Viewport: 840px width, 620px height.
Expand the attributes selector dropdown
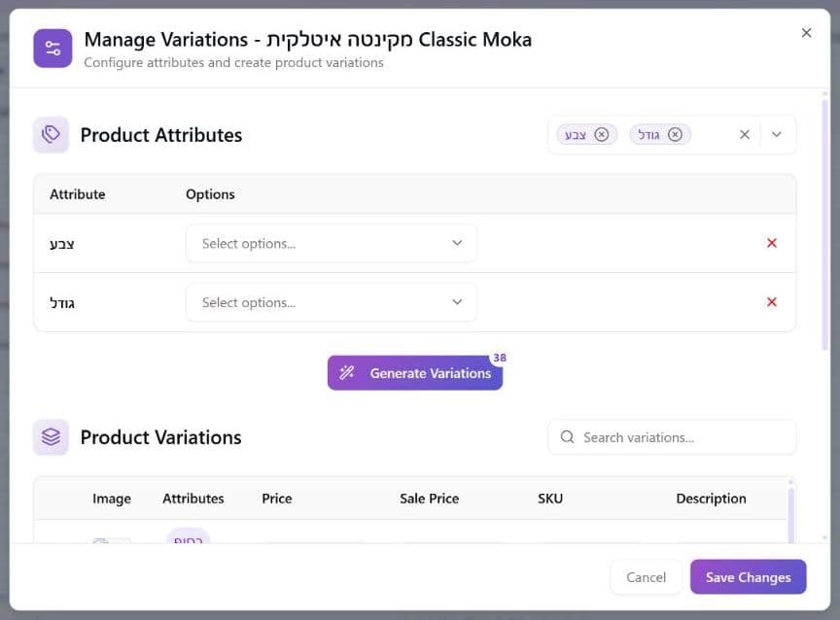(x=776, y=134)
